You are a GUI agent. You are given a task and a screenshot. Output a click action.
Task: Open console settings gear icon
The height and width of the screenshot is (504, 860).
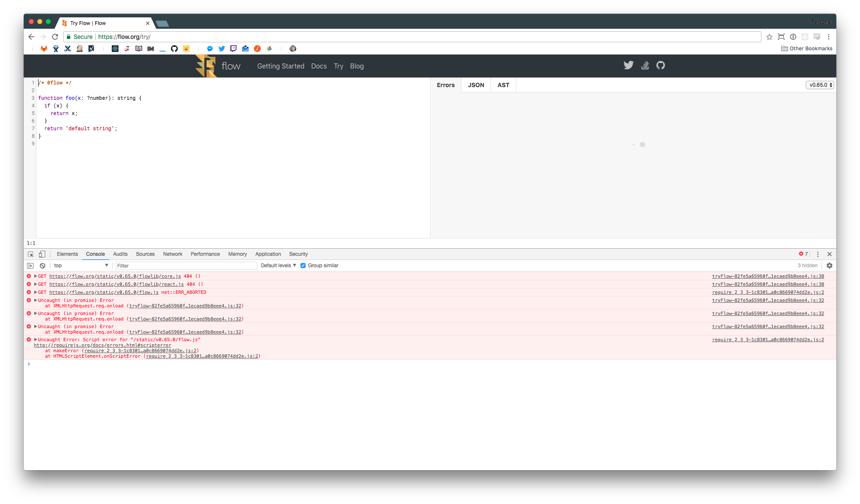829,266
